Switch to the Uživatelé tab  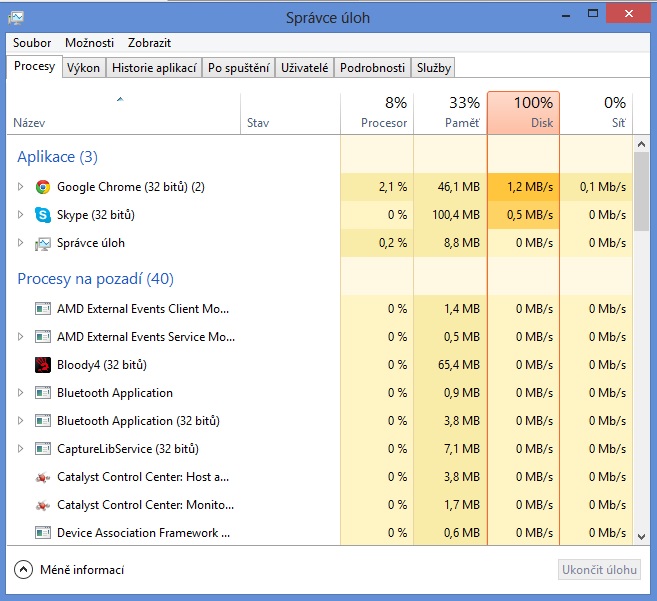(x=304, y=68)
